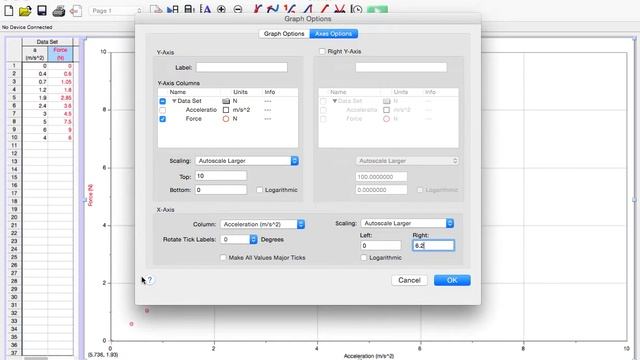The height and width of the screenshot is (360, 640).
Task: Click the Y-Axis Top value field
Action: 221,176
